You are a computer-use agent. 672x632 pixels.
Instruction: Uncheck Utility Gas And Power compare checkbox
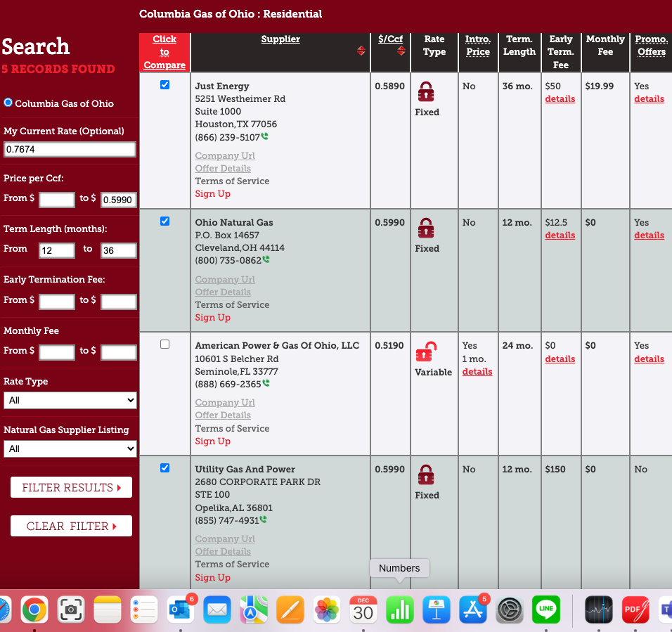pos(164,468)
